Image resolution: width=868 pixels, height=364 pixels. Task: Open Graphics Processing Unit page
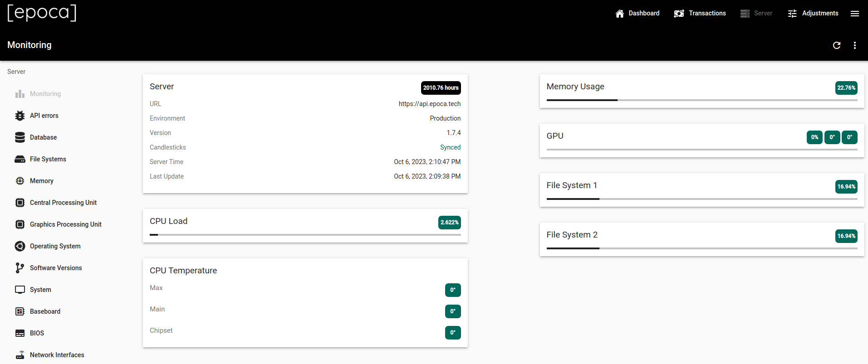click(x=66, y=224)
